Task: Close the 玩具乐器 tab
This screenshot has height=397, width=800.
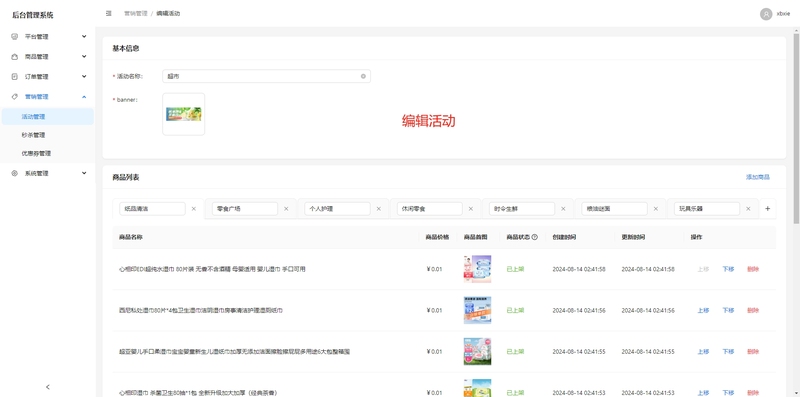Action: point(748,209)
